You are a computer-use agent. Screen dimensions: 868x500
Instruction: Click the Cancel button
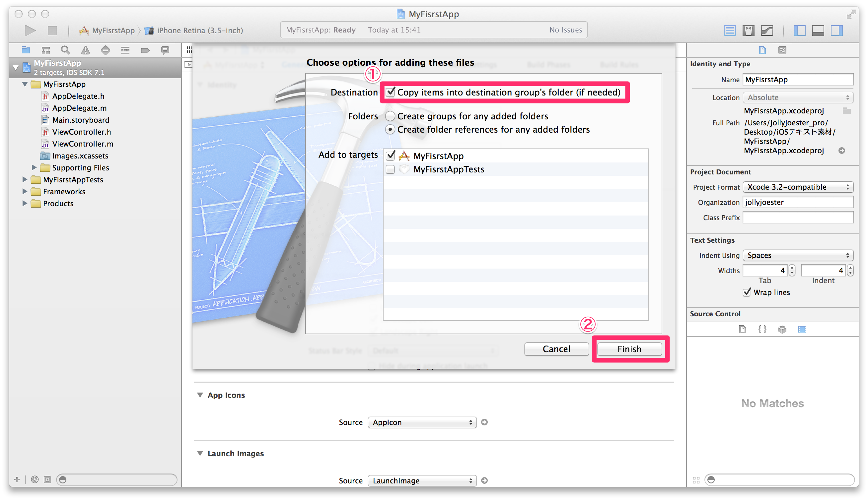pos(556,349)
